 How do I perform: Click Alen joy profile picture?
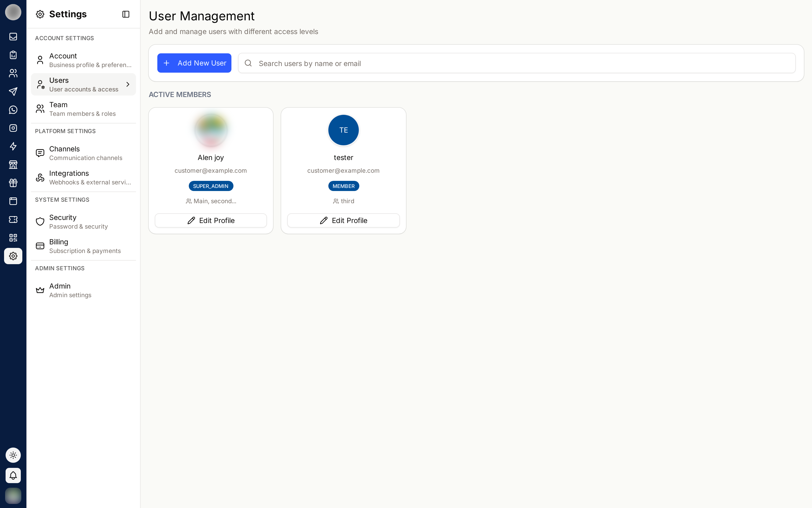[x=211, y=130]
